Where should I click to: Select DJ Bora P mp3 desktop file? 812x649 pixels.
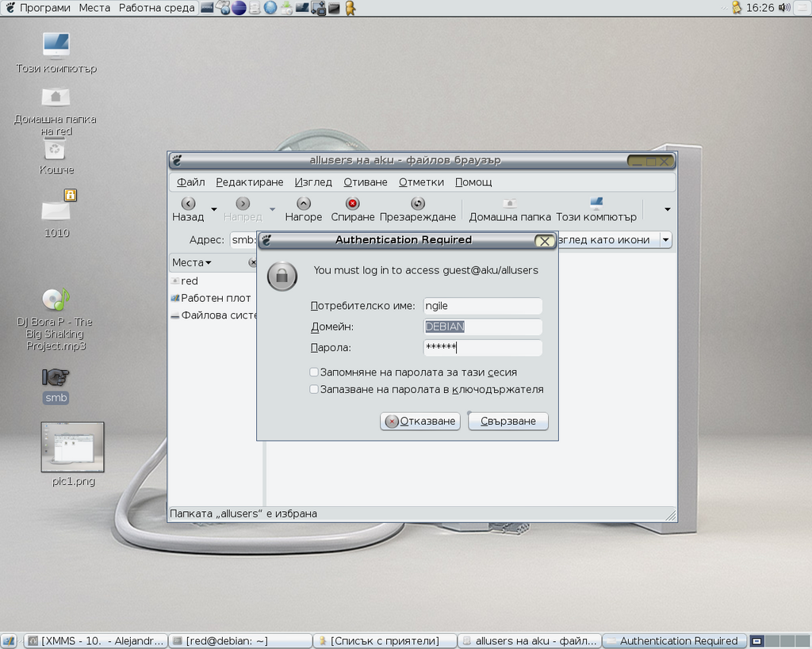pos(55,300)
